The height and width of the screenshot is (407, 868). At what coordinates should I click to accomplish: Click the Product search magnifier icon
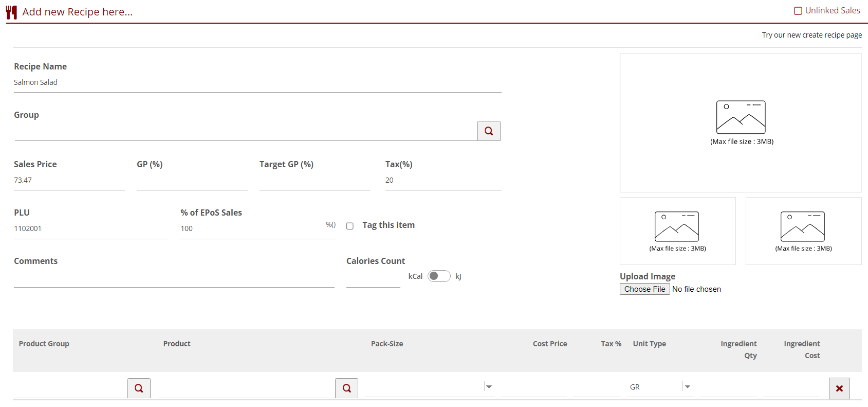point(346,388)
